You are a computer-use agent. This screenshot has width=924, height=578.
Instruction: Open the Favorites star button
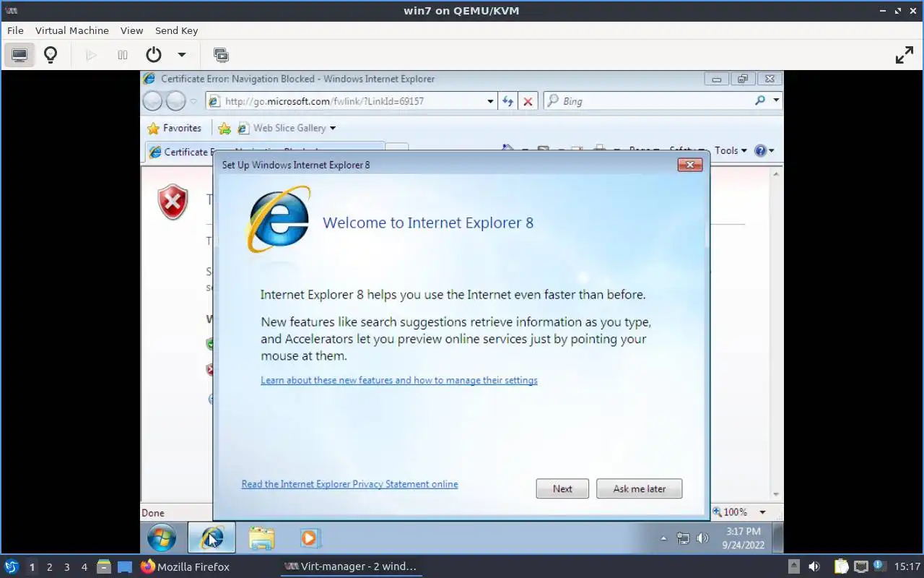[174, 128]
